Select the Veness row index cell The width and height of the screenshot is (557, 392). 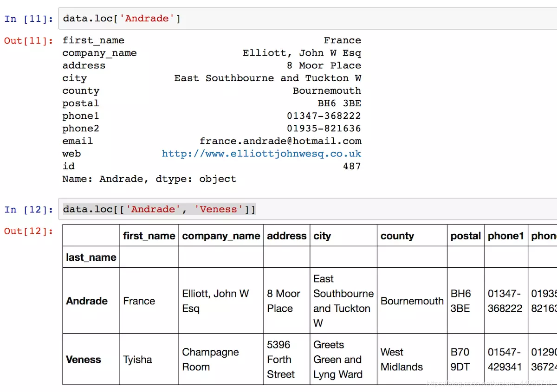pos(91,359)
